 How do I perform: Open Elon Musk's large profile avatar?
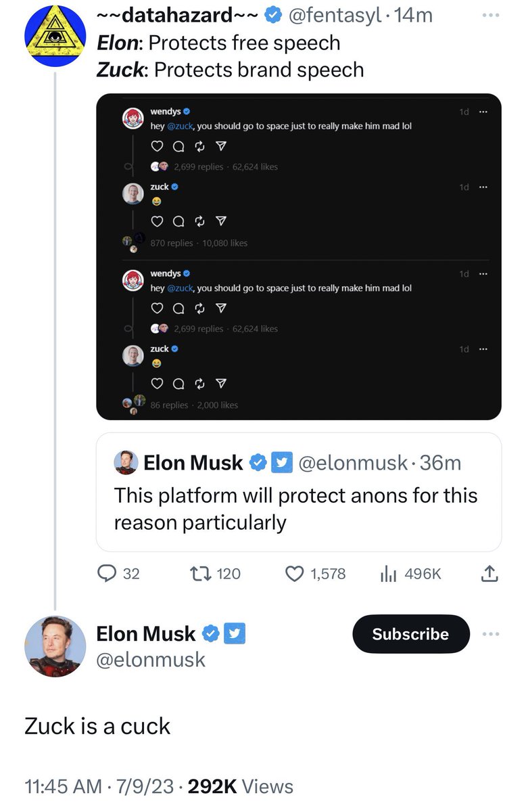tap(55, 647)
